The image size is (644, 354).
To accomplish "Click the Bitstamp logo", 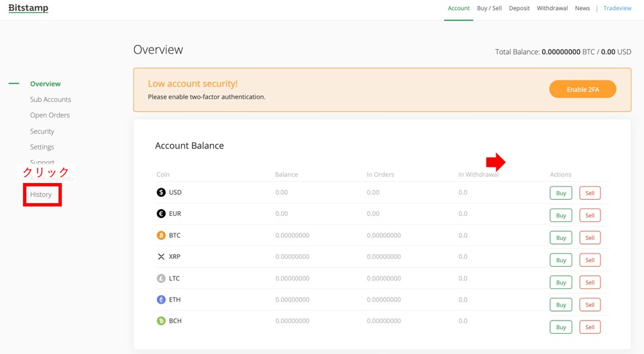I will point(28,8).
